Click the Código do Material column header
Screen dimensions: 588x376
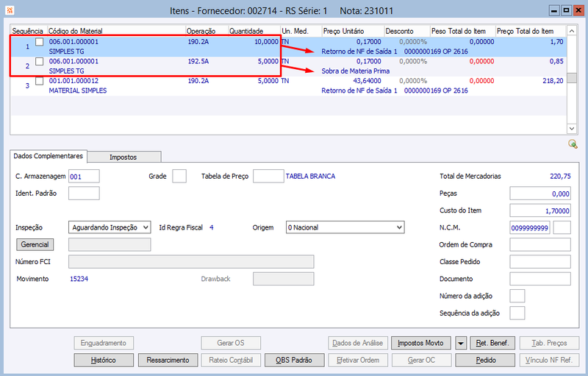(116, 31)
